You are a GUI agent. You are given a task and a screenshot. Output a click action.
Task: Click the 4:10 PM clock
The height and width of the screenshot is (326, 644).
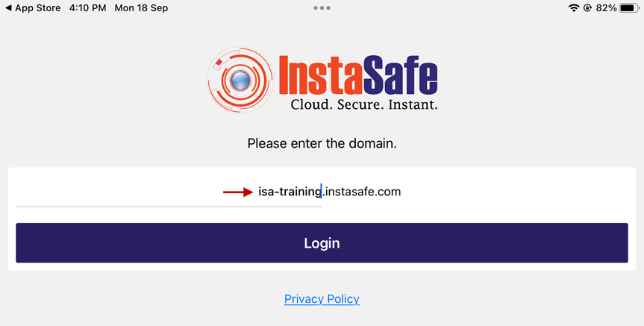87,7
